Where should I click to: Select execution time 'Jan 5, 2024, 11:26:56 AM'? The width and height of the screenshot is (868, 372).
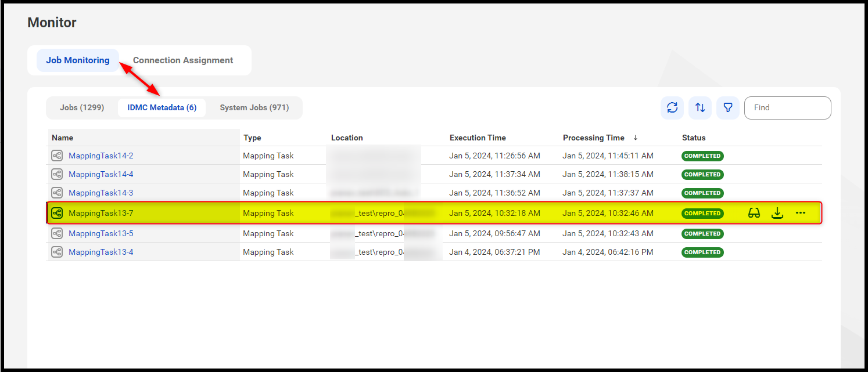(x=494, y=156)
